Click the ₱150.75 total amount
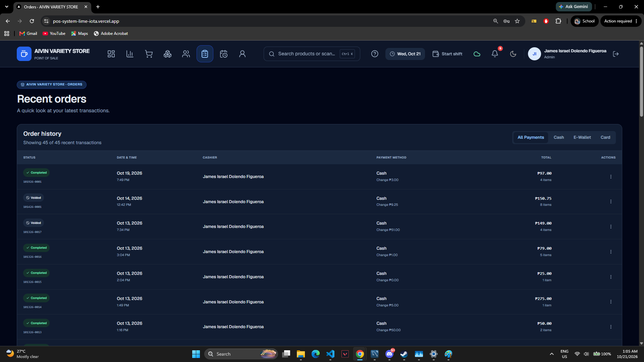This screenshot has height=362, width=644. [543, 198]
